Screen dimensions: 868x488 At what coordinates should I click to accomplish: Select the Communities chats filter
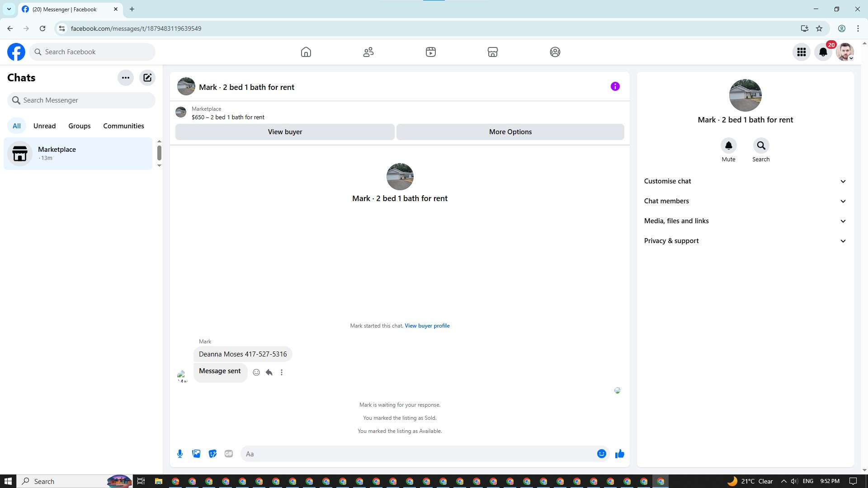123,126
